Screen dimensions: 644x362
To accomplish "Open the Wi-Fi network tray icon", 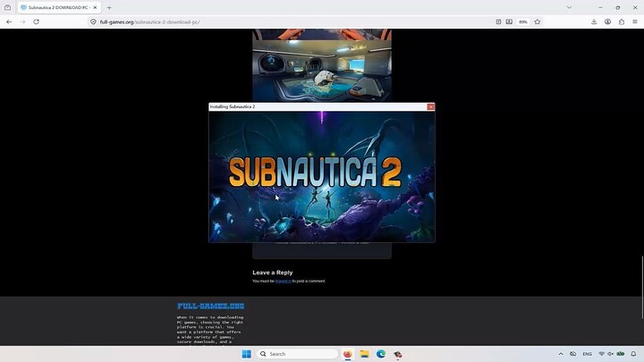I will click(601, 354).
